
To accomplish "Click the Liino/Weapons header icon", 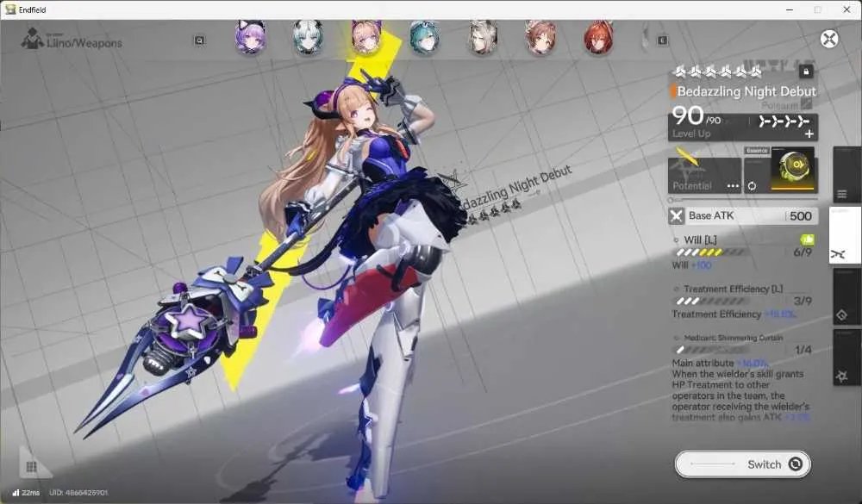I will tap(33, 40).
